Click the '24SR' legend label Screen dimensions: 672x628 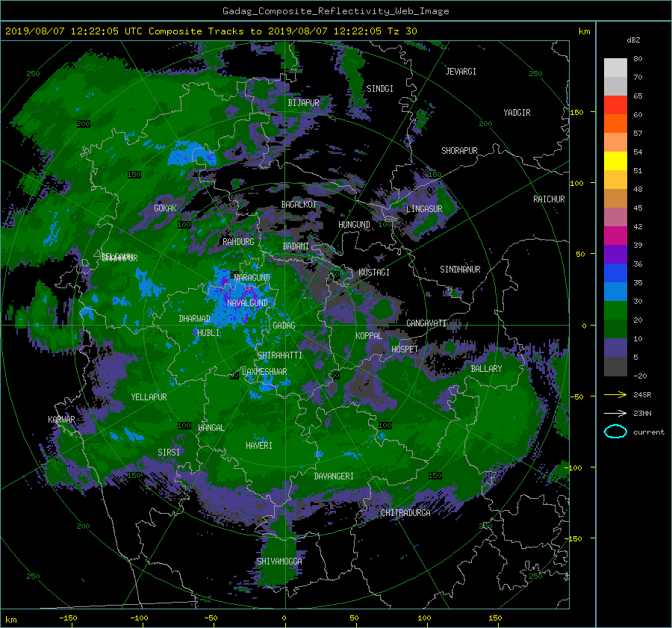[x=642, y=394]
